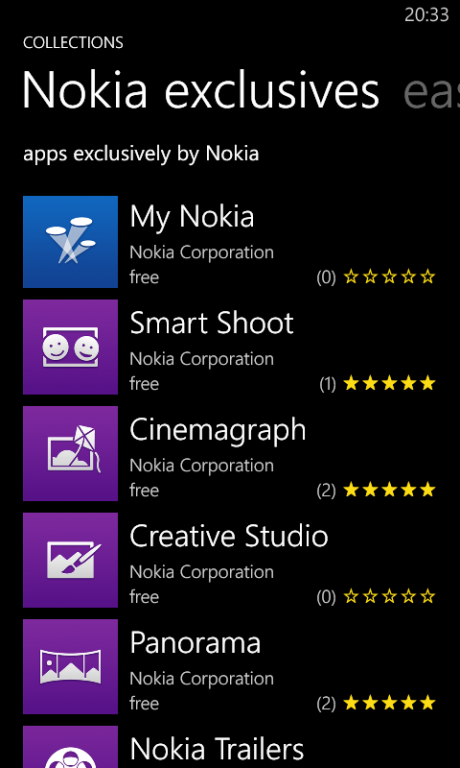The image size is (460, 768).
Task: Click the My Nokia empty star rating
Action: [x=389, y=277]
